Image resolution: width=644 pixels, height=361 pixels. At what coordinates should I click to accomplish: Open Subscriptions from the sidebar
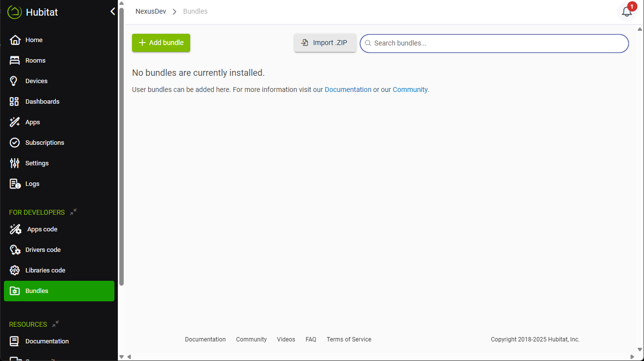click(x=44, y=143)
